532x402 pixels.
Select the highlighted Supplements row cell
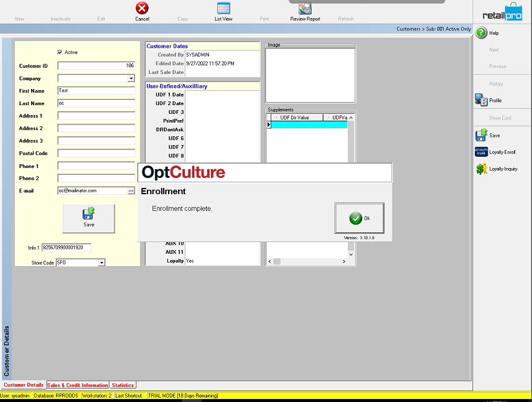tap(297, 125)
